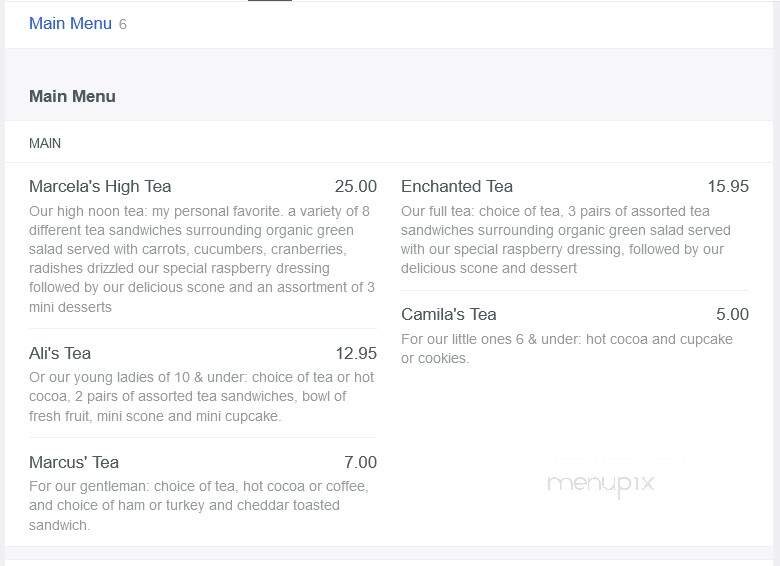
Task: Open the Enchanted Tea menu item
Action: pos(457,186)
